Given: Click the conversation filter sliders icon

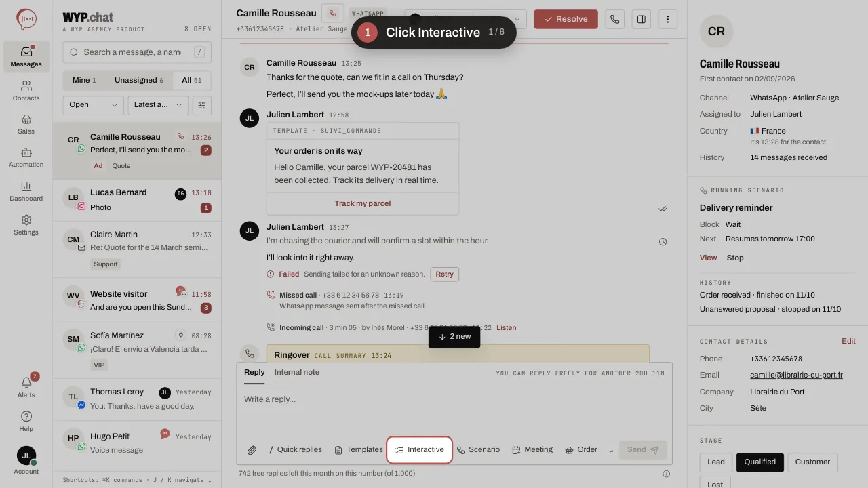Looking at the screenshot, I should coord(202,105).
